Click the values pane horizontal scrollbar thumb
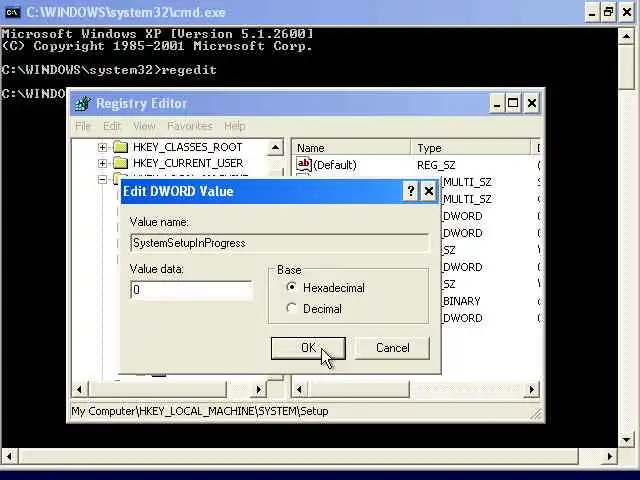640x480 pixels. (358, 389)
